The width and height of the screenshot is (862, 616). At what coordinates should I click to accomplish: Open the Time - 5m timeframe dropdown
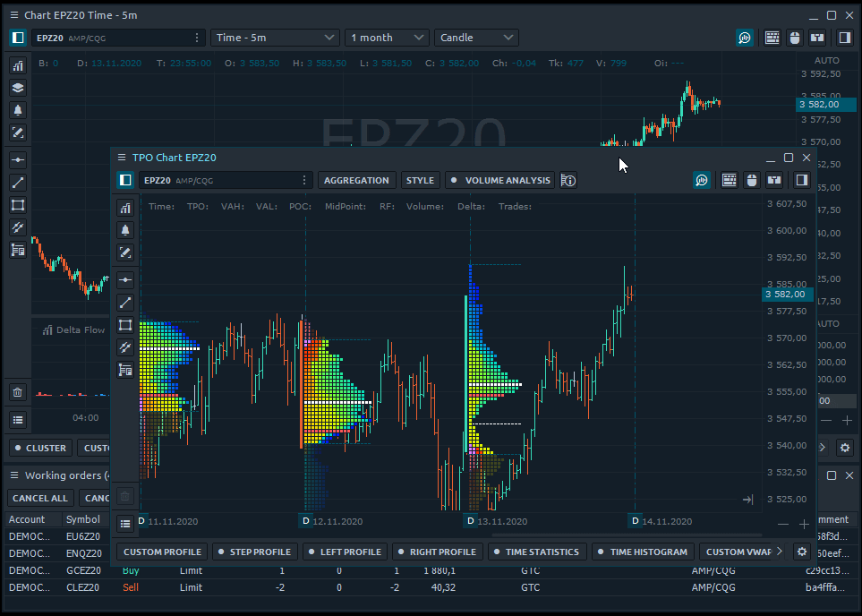[x=275, y=38]
